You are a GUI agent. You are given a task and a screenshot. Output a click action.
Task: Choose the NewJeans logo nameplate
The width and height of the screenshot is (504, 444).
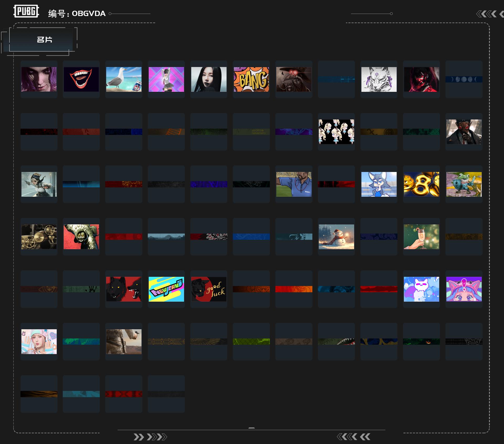pyautogui.click(x=166, y=289)
